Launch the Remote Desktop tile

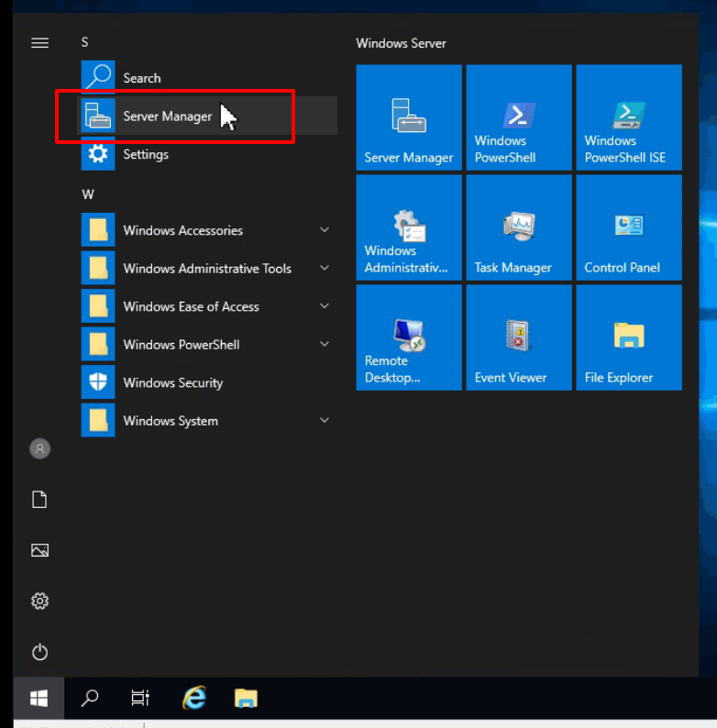point(409,337)
